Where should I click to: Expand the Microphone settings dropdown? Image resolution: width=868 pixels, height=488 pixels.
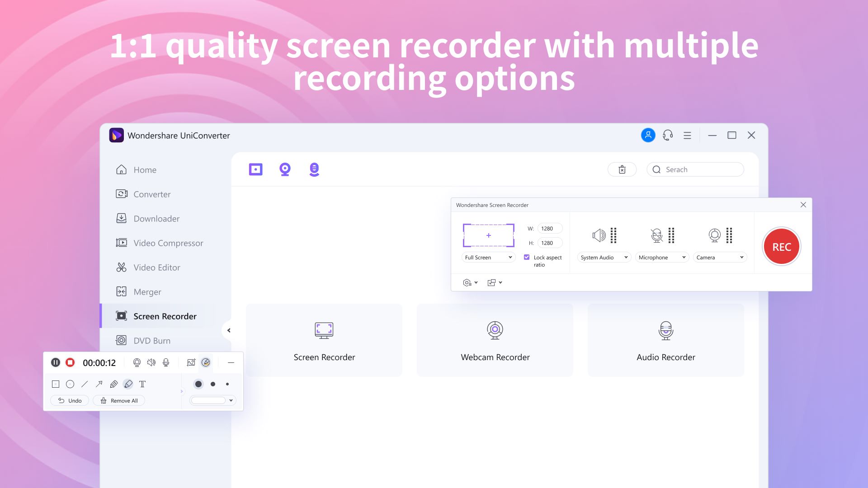[x=683, y=258]
